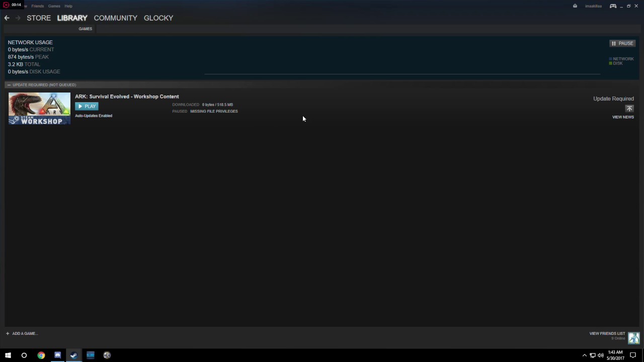This screenshot has height=362, width=644.
Task: Open the Windows Start menu
Action: 8,355
